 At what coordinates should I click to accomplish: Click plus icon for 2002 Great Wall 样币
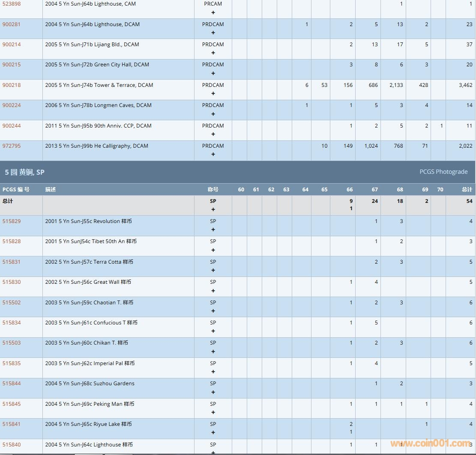213,291
